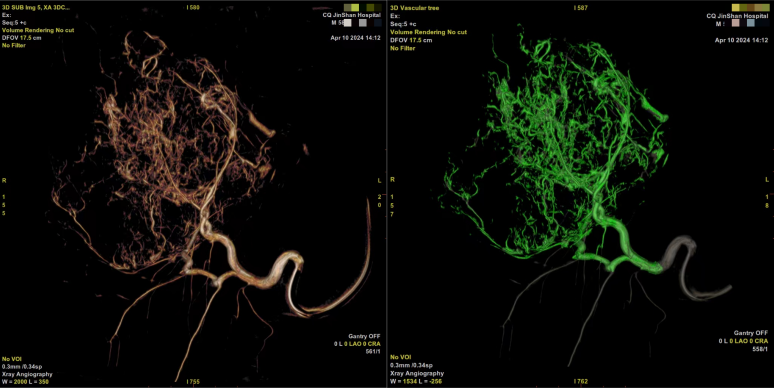Select the "3D SUB Img 5, XA 3DC" title
Screen dimensions: 774x389
coord(36,8)
